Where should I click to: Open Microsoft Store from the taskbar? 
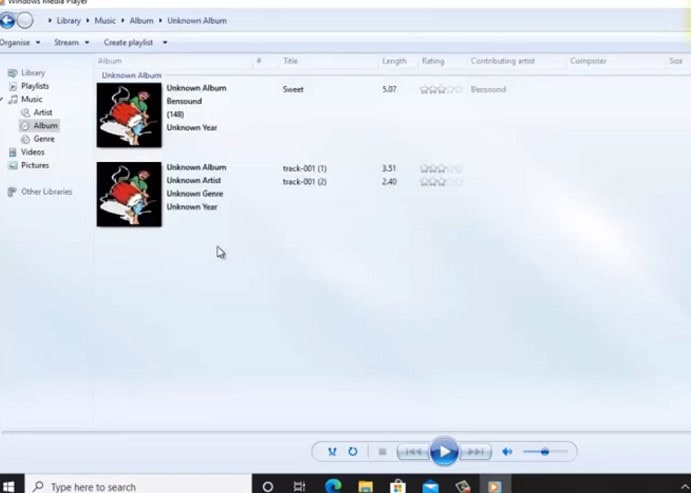coord(398,486)
